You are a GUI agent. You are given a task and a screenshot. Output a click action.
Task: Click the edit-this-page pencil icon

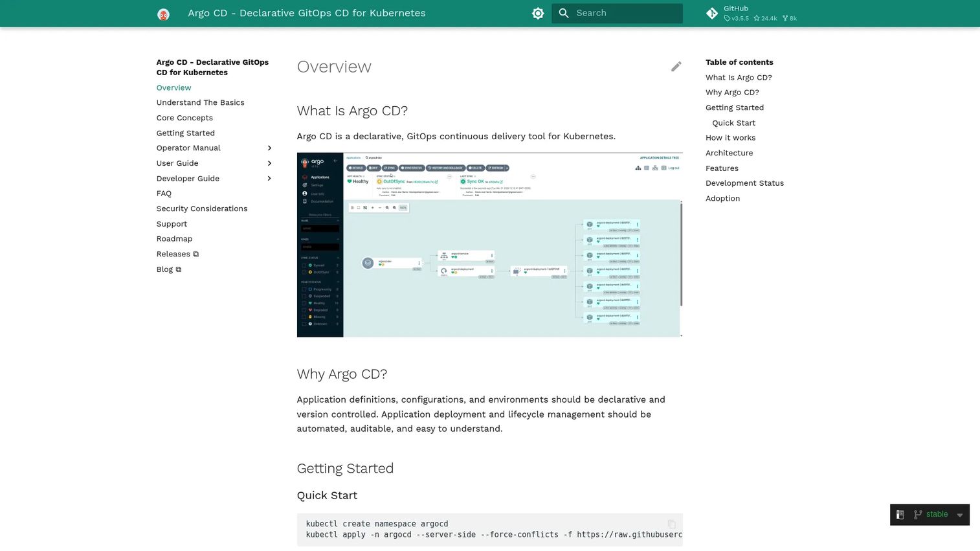(x=676, y=67)
